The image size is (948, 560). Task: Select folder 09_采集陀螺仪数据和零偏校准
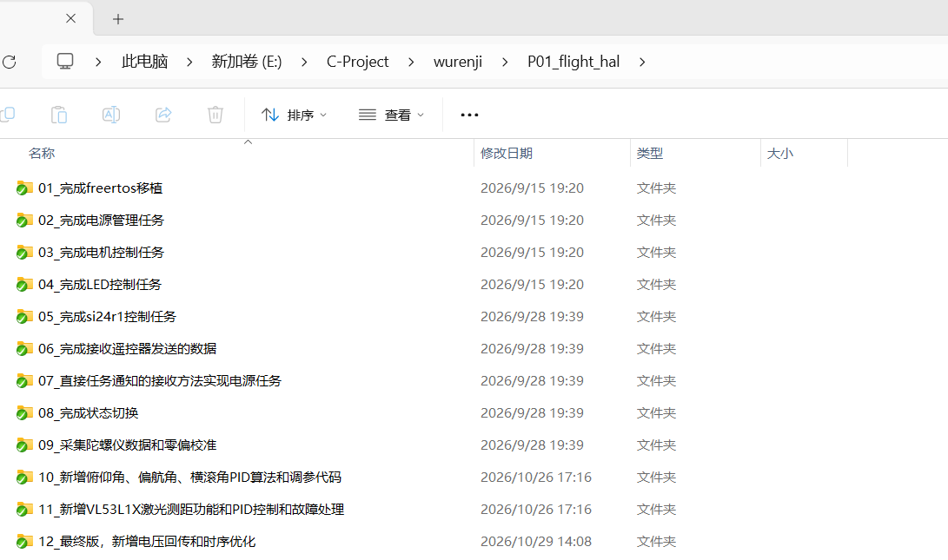(127, 445)
